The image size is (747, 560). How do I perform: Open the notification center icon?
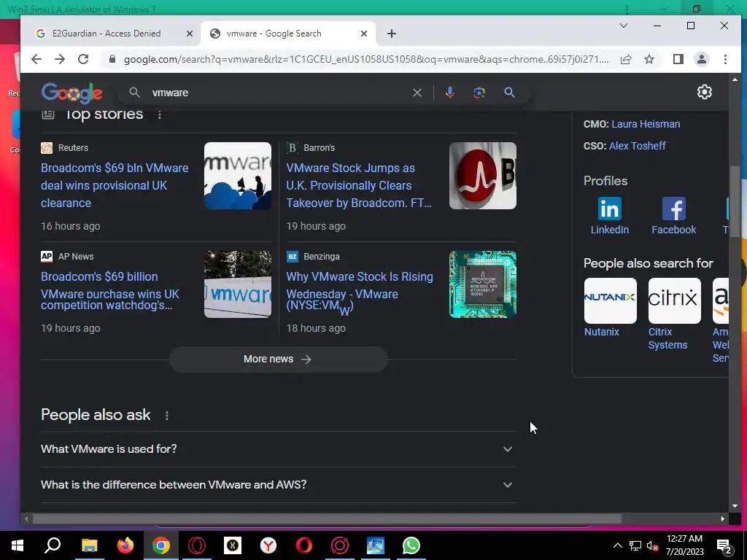(724, 546)
